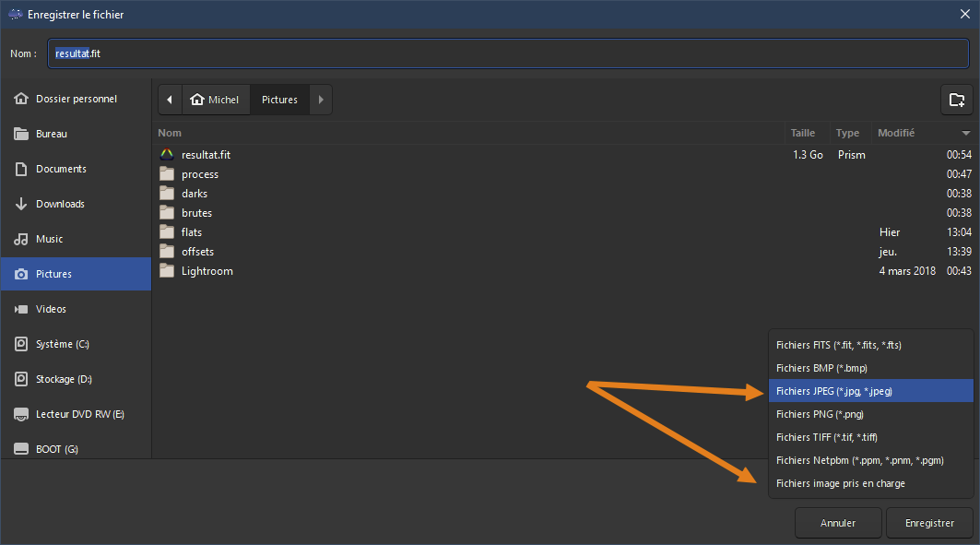Open Downloads in the sidebar
This screenshot has height=545, width=980.
[77, 204]
